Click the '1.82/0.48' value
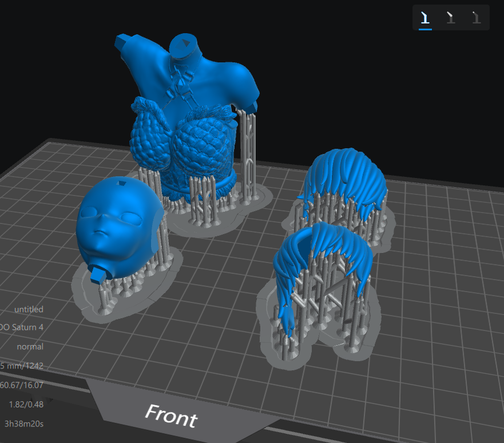Viewport: 504px width, 443px height. pyautogui.click(x=26, y=405)
